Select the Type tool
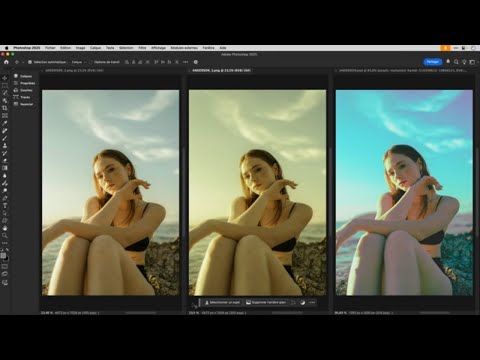The image size is (480, 360). pos(5,206)
